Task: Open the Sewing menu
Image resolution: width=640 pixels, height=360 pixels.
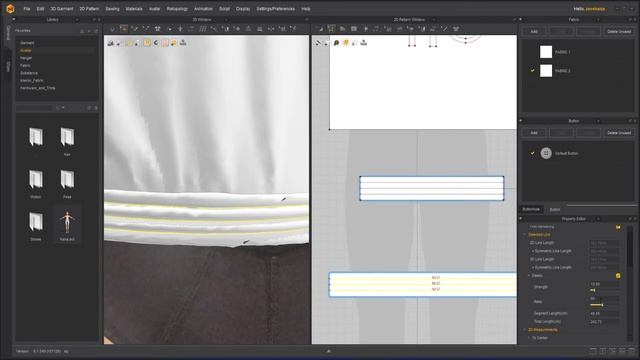Action: [112, 9]
